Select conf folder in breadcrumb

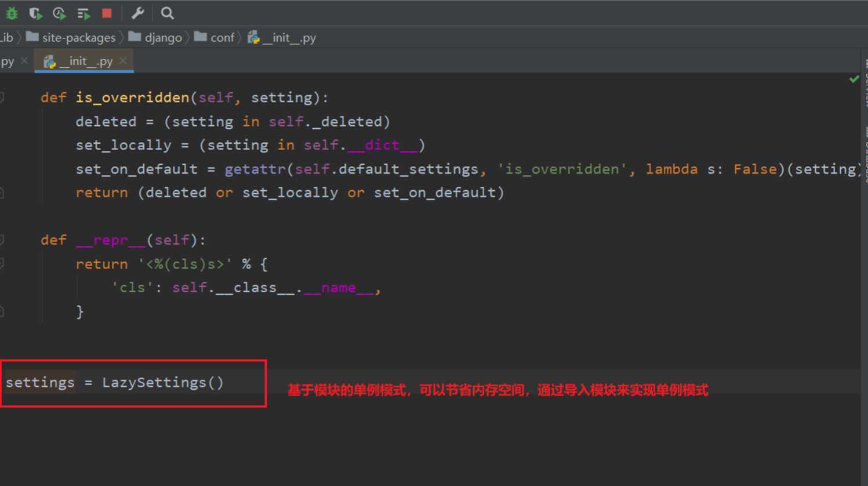[x=214, y=38]
